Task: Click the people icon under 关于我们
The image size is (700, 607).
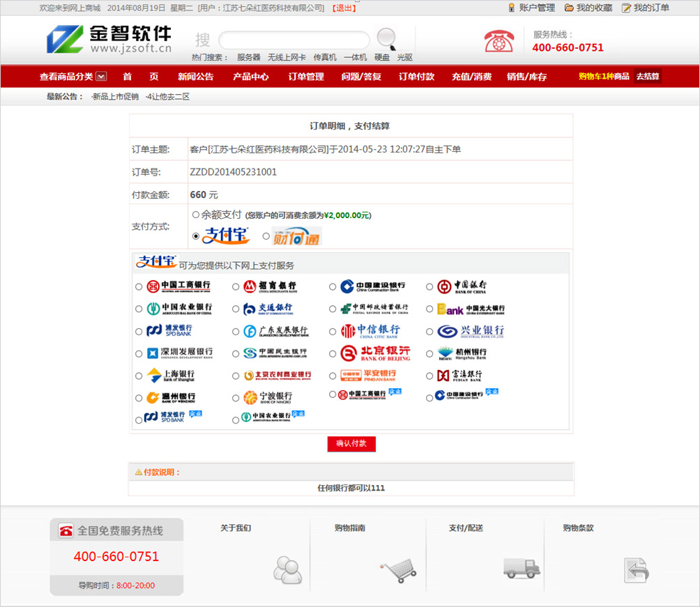Action: click(287, 569)
